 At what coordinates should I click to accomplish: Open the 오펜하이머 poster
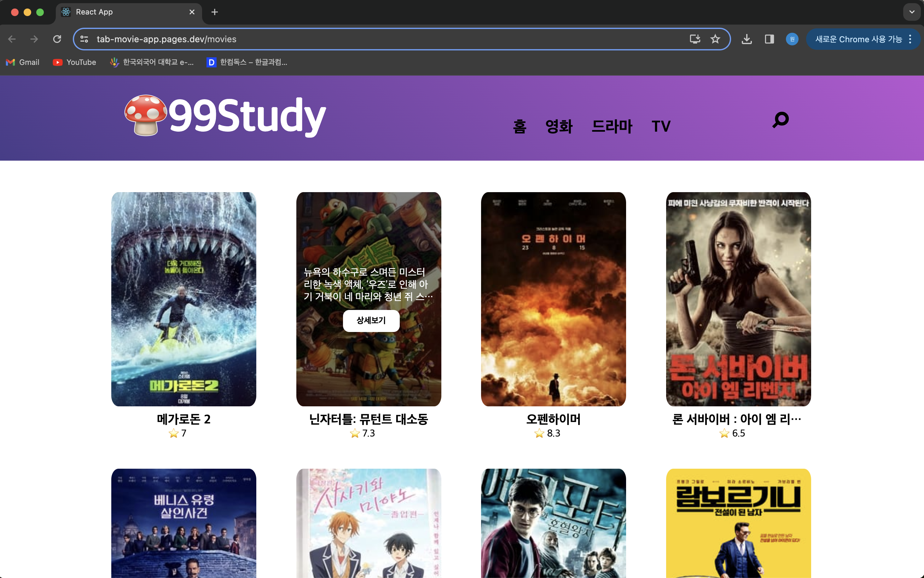[x=553, y=299]
